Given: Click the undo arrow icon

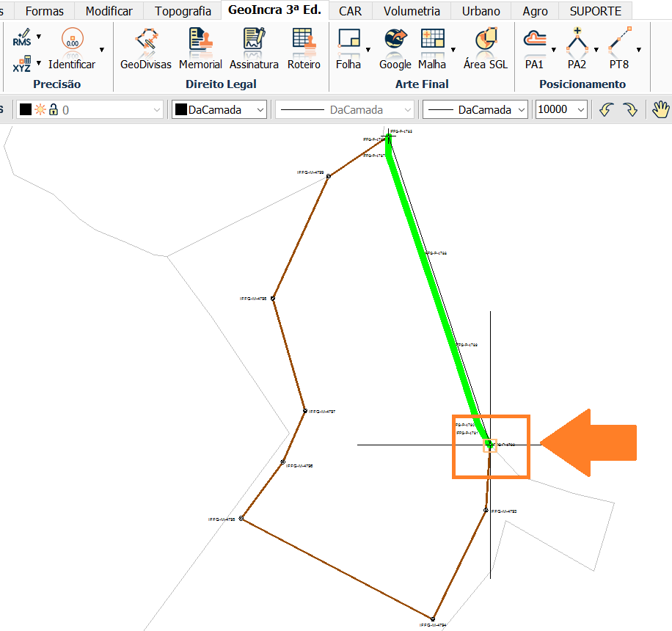Looking at the screenshot, I should [606, 109].
